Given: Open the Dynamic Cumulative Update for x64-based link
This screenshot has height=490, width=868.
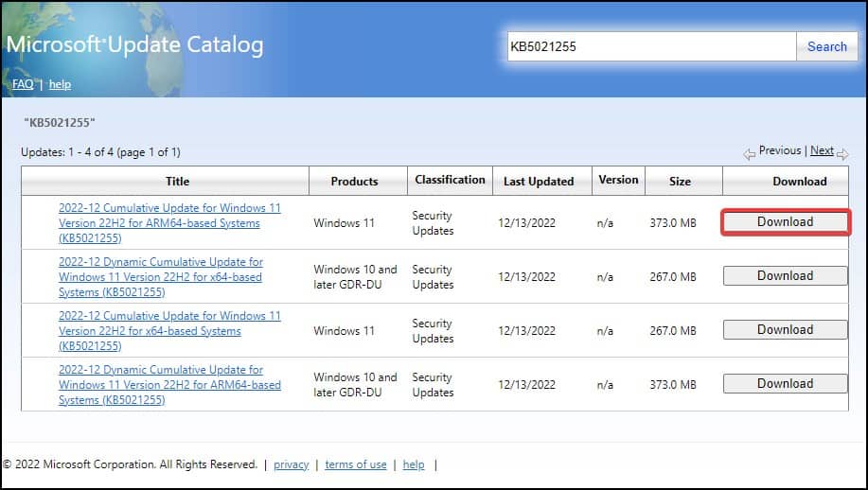Looking at the screenshot, I should [161, 276].
